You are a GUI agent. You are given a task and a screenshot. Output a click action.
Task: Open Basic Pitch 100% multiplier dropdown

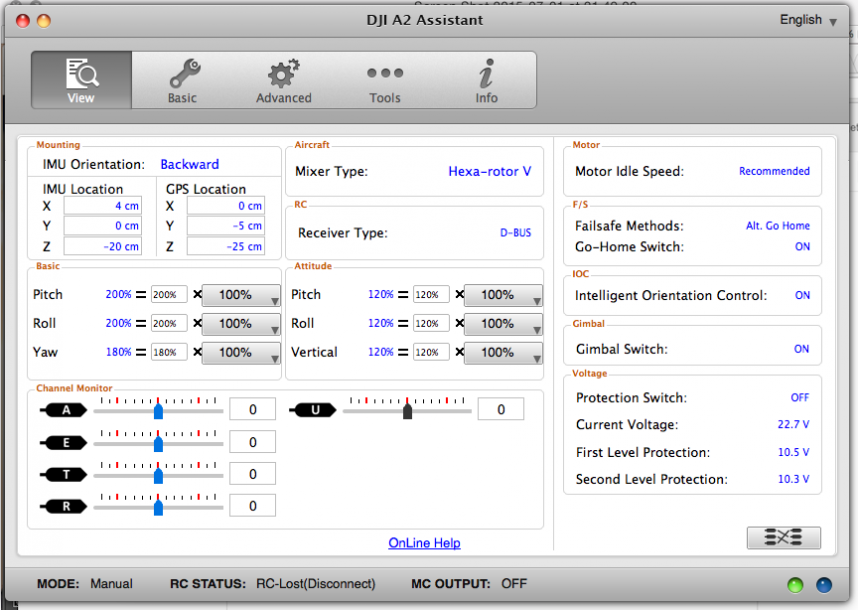(x=241, y=295)
